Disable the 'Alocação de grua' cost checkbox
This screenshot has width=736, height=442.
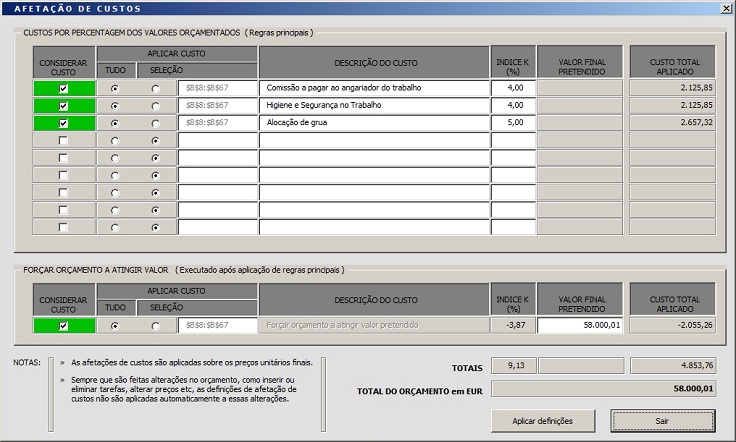pos(64,123)
